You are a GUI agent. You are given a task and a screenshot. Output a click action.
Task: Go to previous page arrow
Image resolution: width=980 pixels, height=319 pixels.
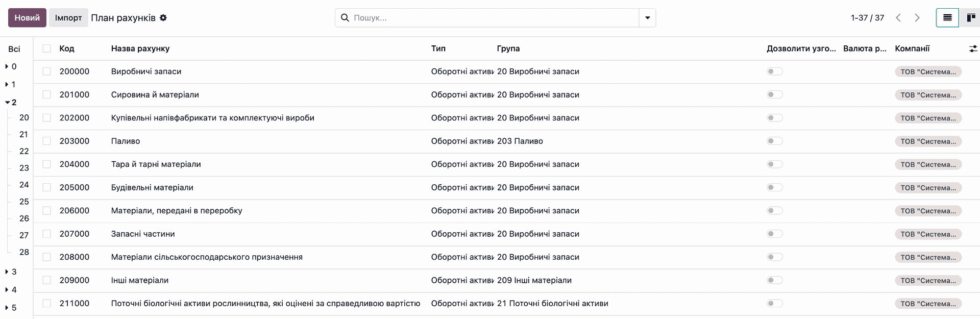(x=898, y=18)
